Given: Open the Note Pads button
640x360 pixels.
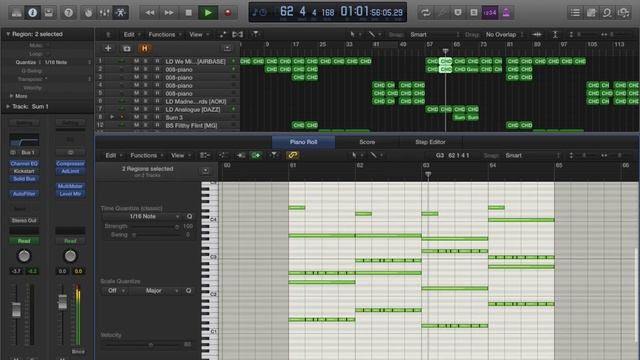Looking at the screenshot, I should [x=591, y=13].
